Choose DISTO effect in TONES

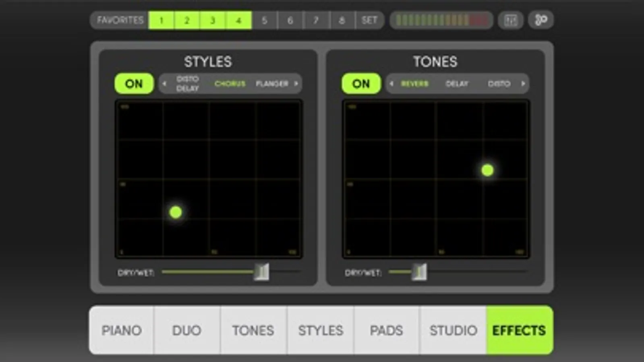click(499, 84)
